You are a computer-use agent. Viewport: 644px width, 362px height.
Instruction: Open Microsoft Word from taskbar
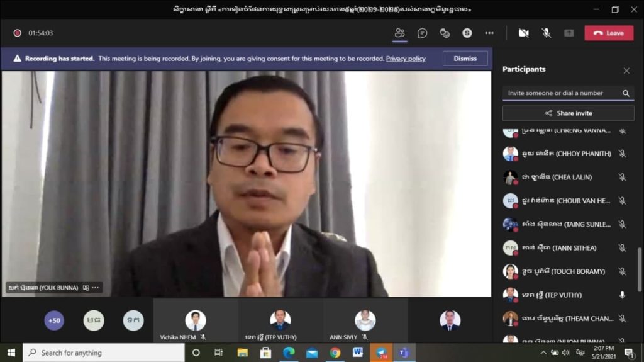[358, 353]
